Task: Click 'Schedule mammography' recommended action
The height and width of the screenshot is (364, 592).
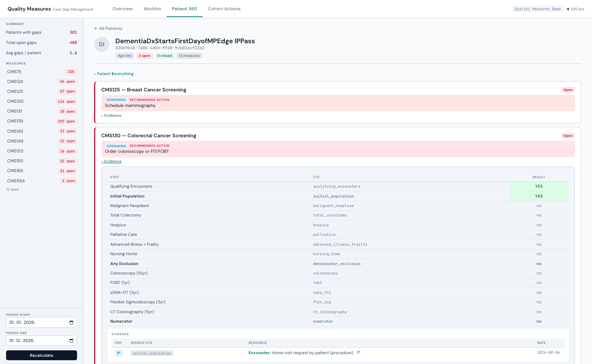Action: [130, 105]
